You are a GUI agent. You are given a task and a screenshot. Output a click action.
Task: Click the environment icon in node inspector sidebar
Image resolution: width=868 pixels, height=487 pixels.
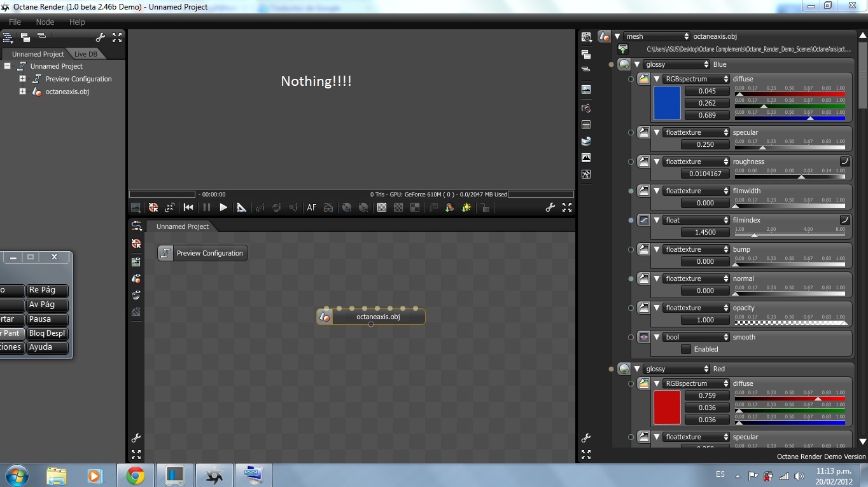click(x=586, y=141)
